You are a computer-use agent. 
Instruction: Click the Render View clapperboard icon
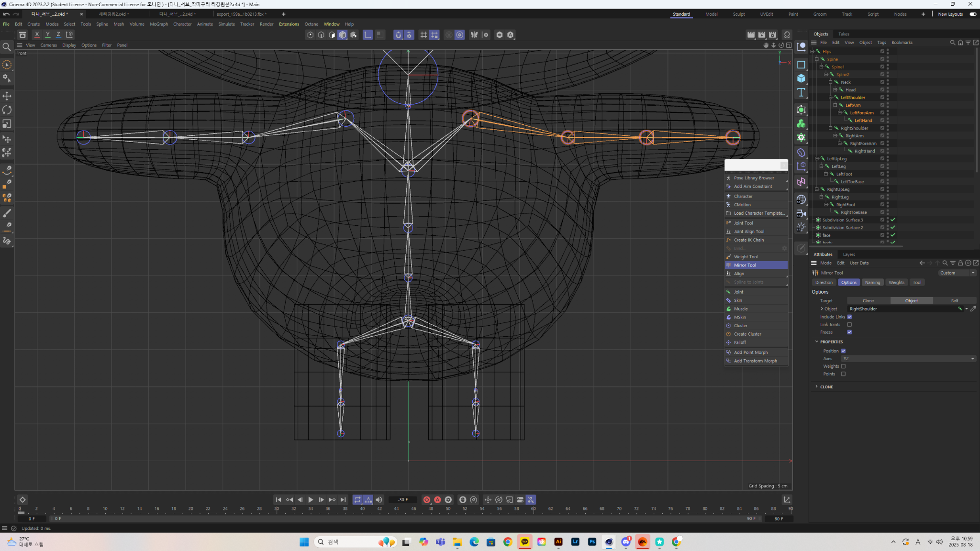click(x=751, y=34)
